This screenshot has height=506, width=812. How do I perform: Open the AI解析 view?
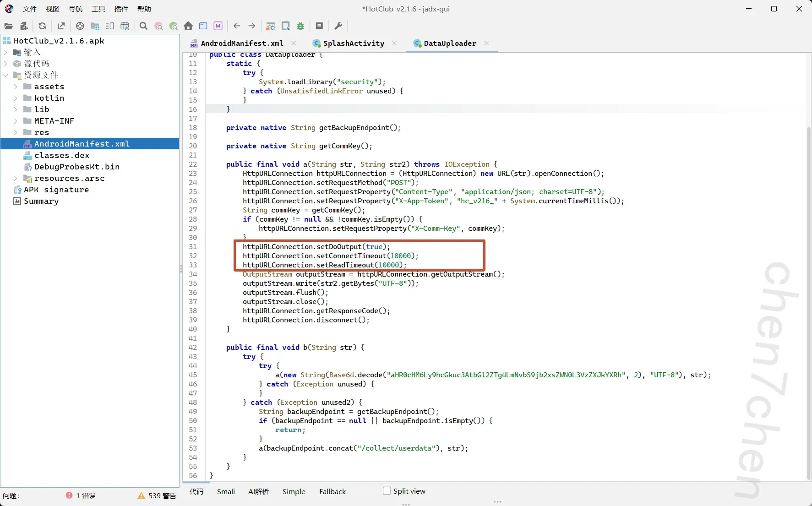(x=259, y=491)
